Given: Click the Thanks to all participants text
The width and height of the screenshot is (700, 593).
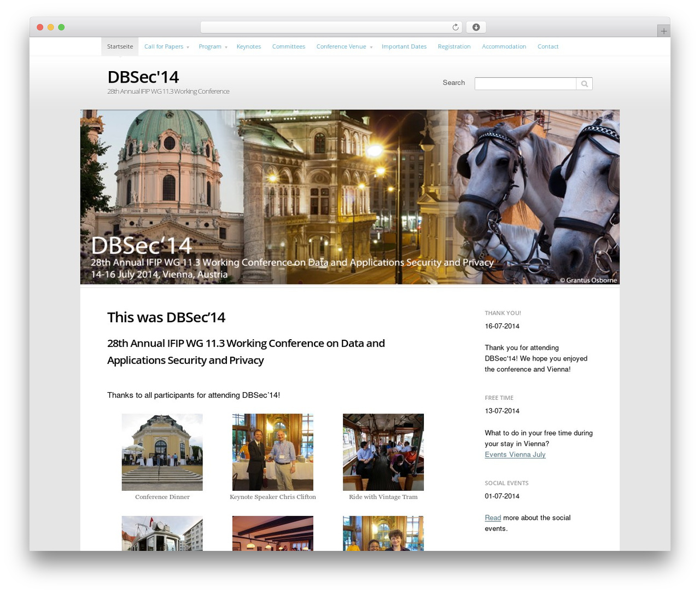Looking at the screenshot, I should pyautogui.click(x=194, y=395).
